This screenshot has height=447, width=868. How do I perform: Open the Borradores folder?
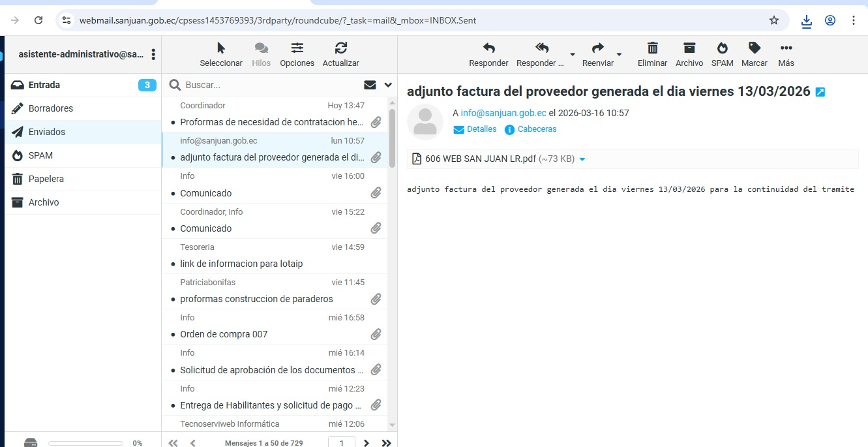coord(51,108)
